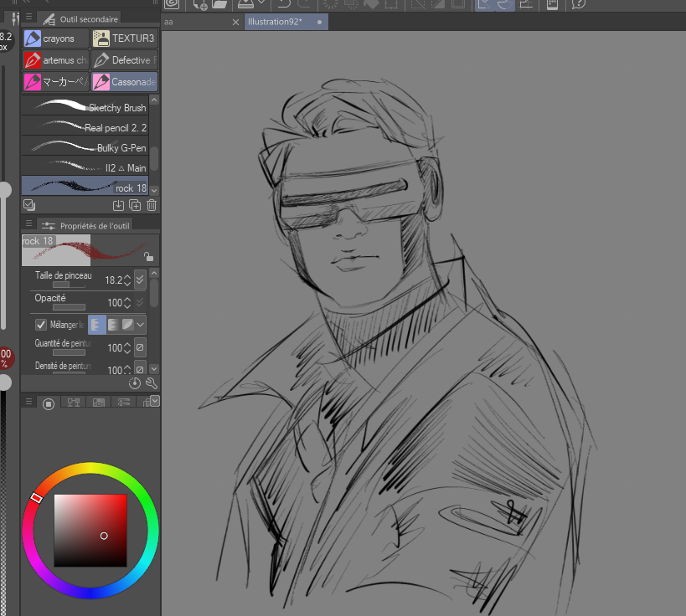686x616 pixels.
Task: Select the third color mixing mode
Action: coord(127,325)
